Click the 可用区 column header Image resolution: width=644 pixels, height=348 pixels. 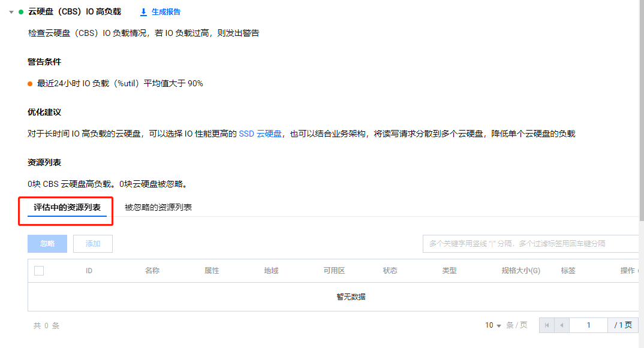point(334,271)
